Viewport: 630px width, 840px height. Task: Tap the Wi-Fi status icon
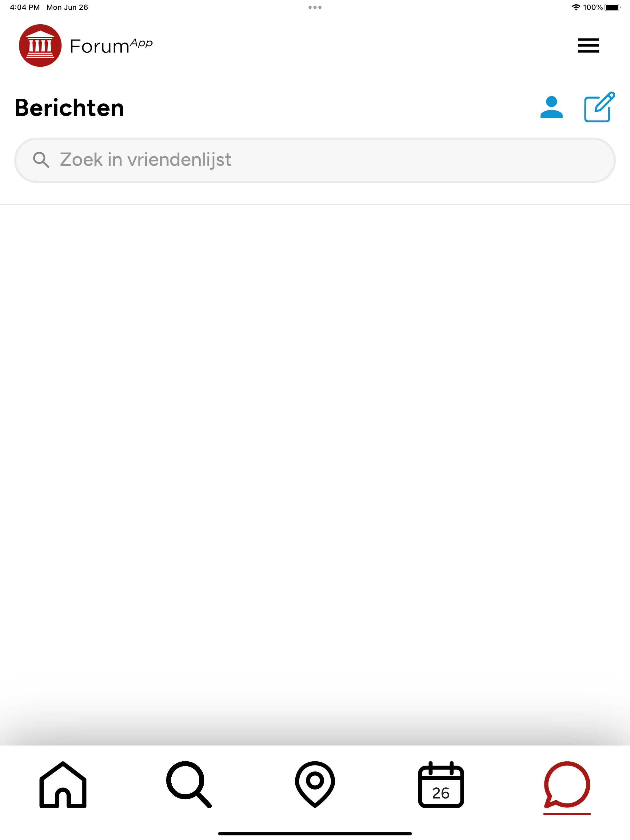pyautogui.click(x=576, y=7)
